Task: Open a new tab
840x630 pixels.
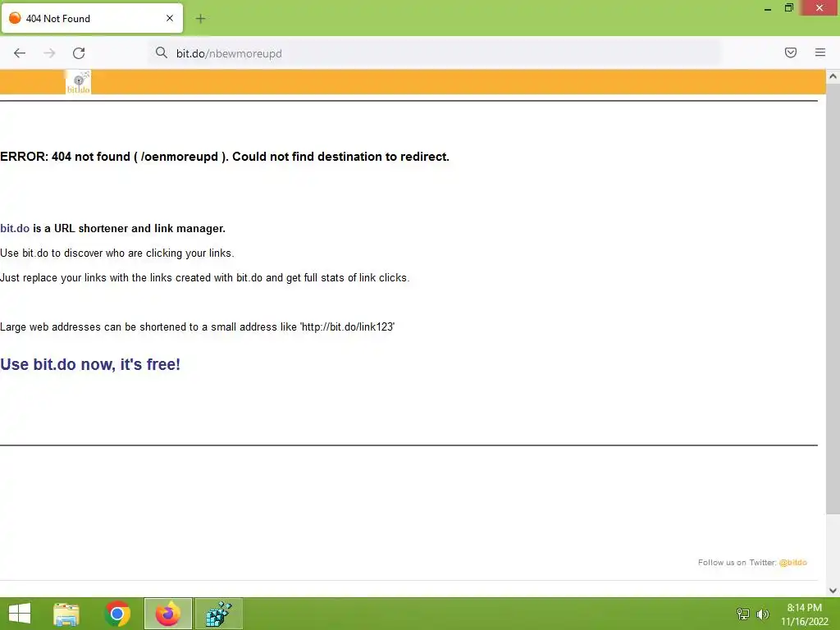Action: [x=200, y=19]
